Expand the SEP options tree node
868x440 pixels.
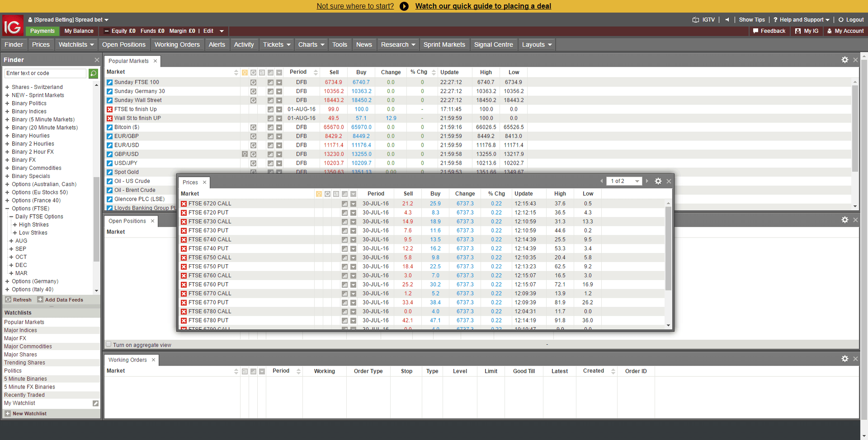coord(11,249)
